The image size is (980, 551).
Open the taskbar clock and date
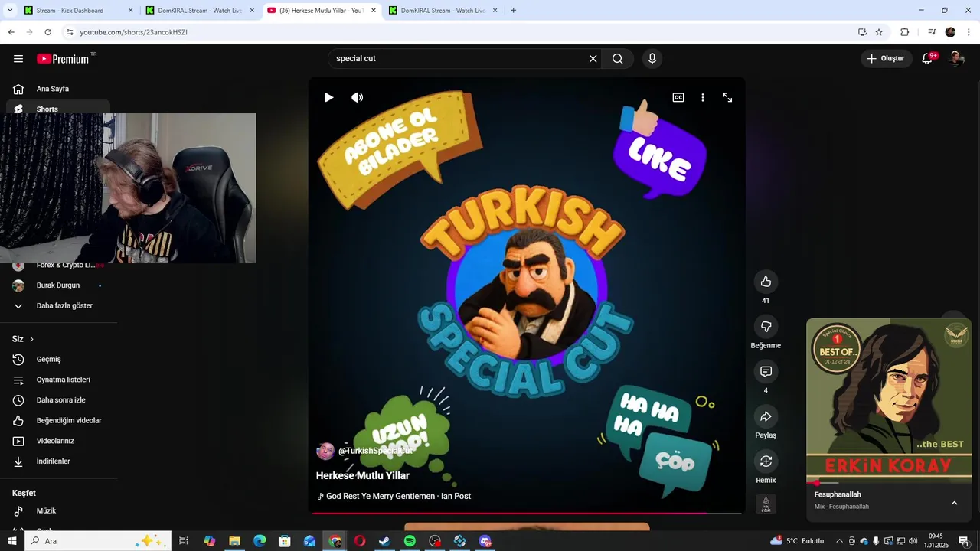(x=936, y=541)
